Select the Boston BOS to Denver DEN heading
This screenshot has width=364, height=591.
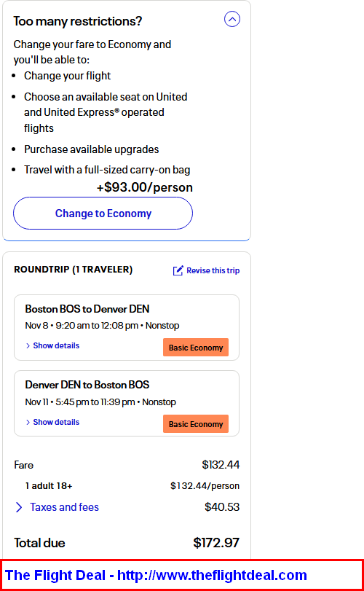coord(87,309)
